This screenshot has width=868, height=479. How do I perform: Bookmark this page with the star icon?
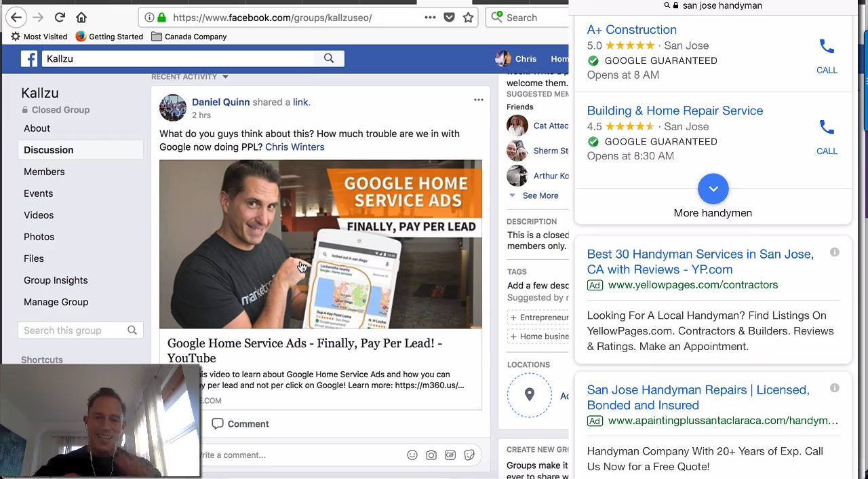click(x=468, y=17)
